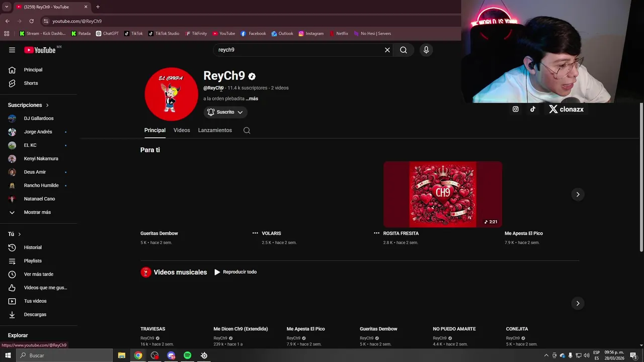This screenshot has height=362, width=644.
Task: Expand the Suscripciones section
Action: pyautogui.click(x=28, y=105)
